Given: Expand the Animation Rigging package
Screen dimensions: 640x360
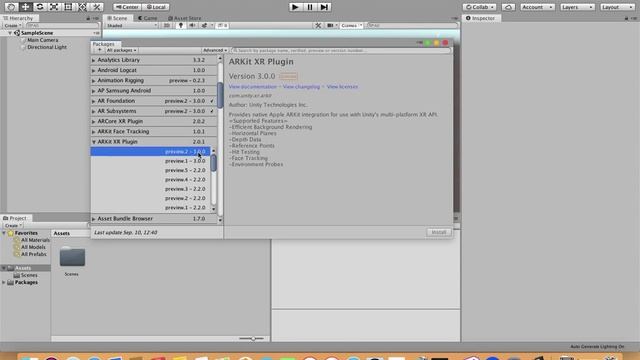Looking at the screenshot, I should [x=93, y=80].
